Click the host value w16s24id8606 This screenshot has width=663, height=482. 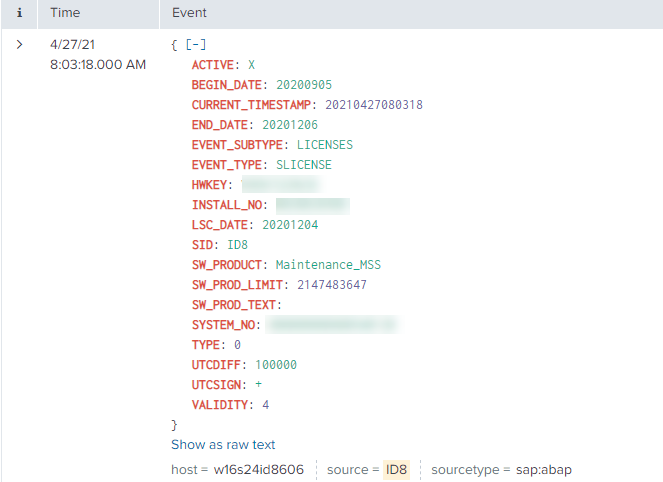point(258,469)
